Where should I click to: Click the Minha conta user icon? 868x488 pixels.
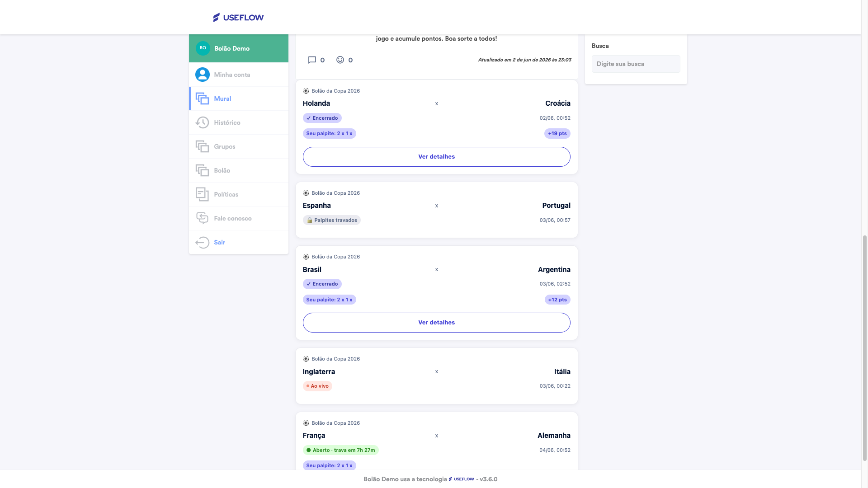click(203, 75)
